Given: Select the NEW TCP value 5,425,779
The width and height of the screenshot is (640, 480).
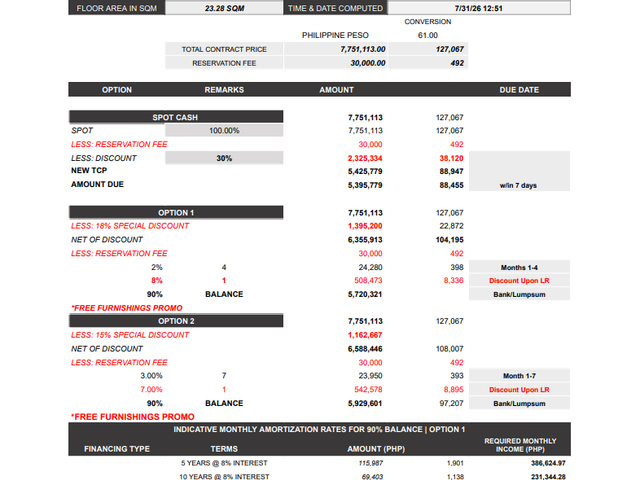Looking at the screenshot, I should tap(365, 171).
